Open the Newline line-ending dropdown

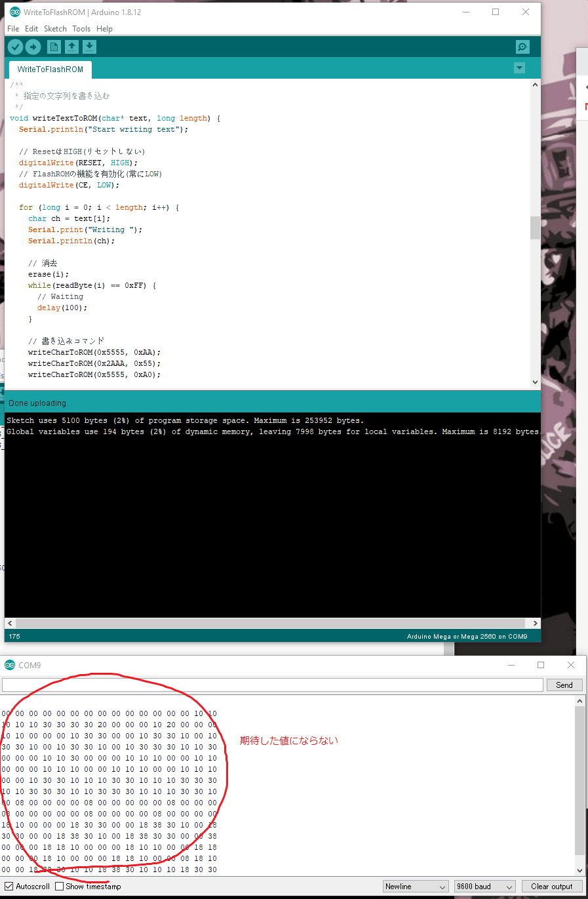click(x=416, y=887)
